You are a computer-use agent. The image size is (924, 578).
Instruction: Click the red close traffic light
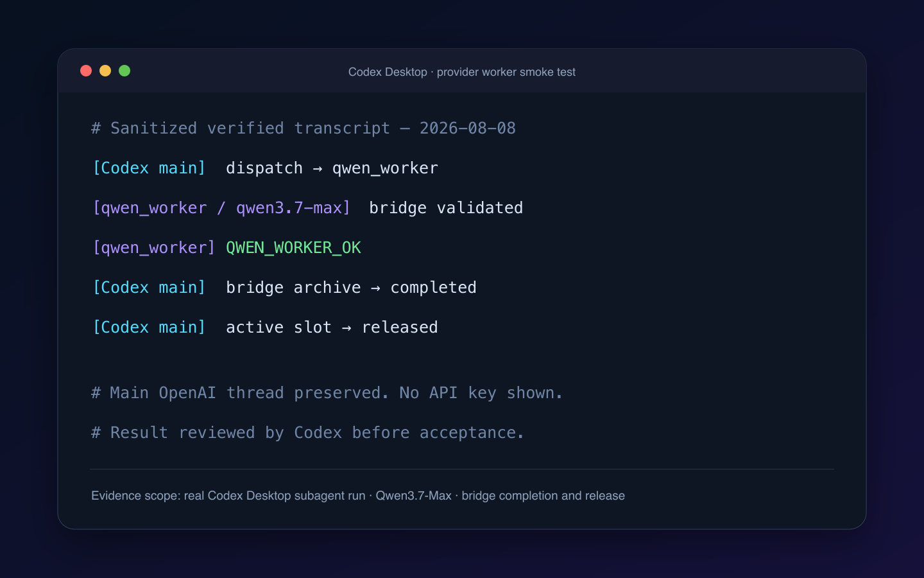pyautogui.click(x=86, y=71)
